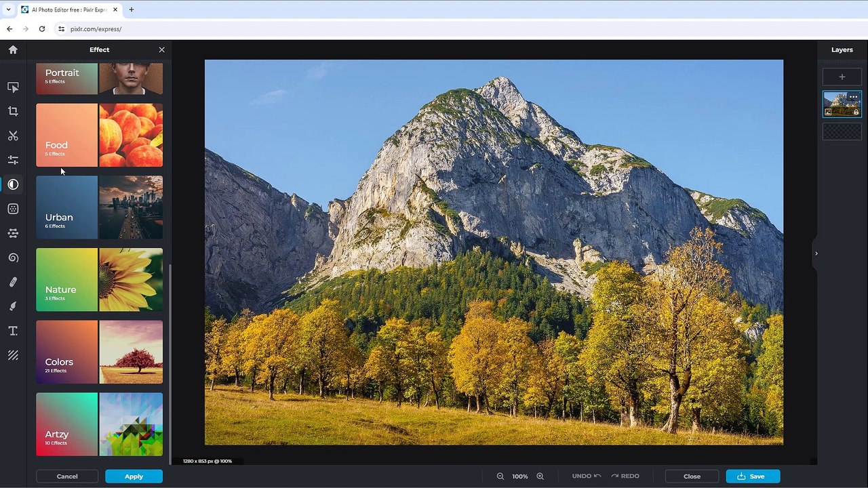Select the Crop tool
868x488 pixels.
click(x=13, y=111)
